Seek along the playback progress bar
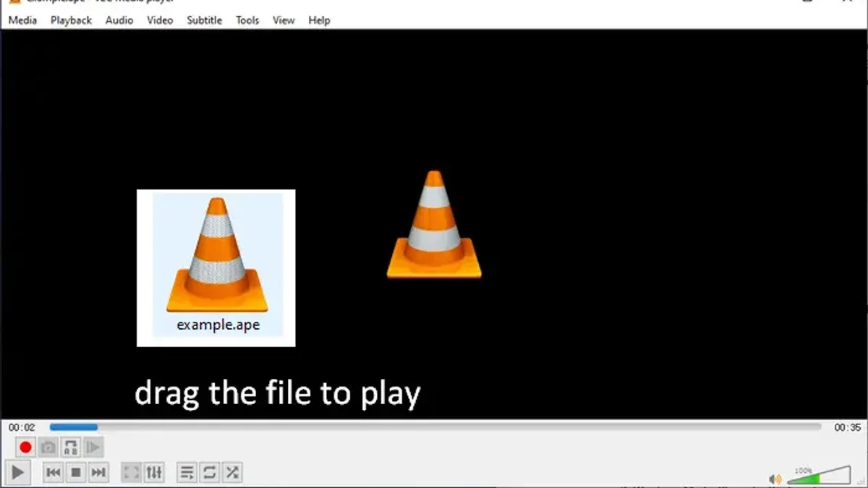The image size is (868, 488). coord(435,427)
